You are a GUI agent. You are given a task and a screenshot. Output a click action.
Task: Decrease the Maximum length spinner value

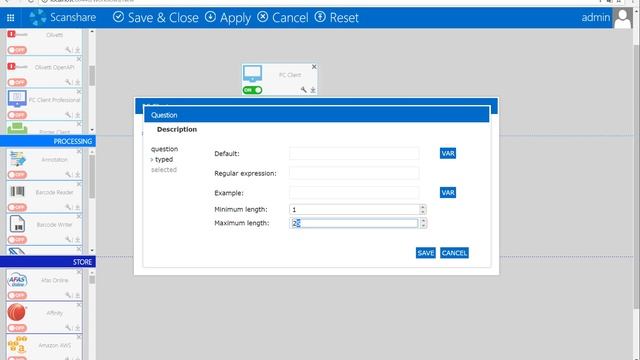pyautogui.click(x=423, y=226)
